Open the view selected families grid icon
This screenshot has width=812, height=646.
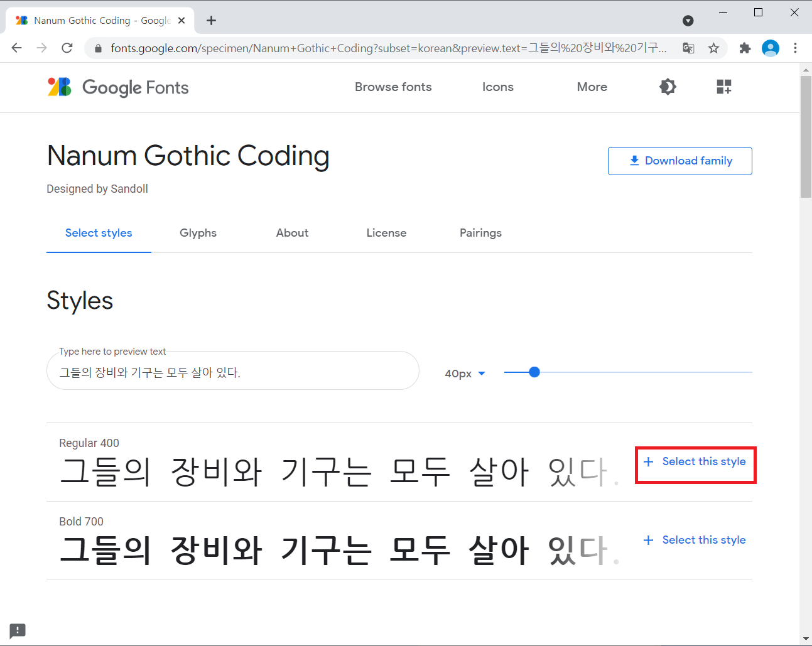pos(724,87)
